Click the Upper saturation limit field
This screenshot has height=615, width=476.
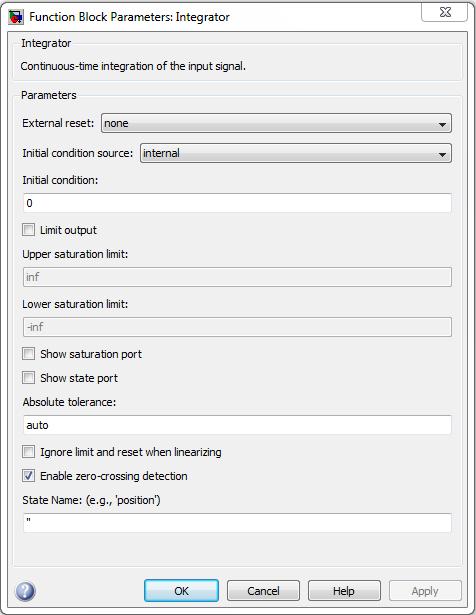[237, 277]
